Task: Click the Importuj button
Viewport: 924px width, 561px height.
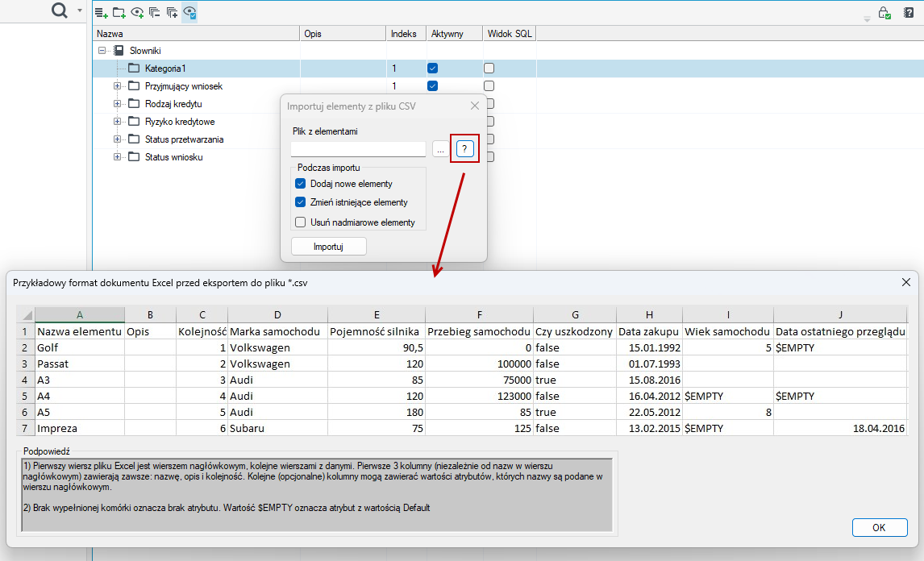Action: 329,247
